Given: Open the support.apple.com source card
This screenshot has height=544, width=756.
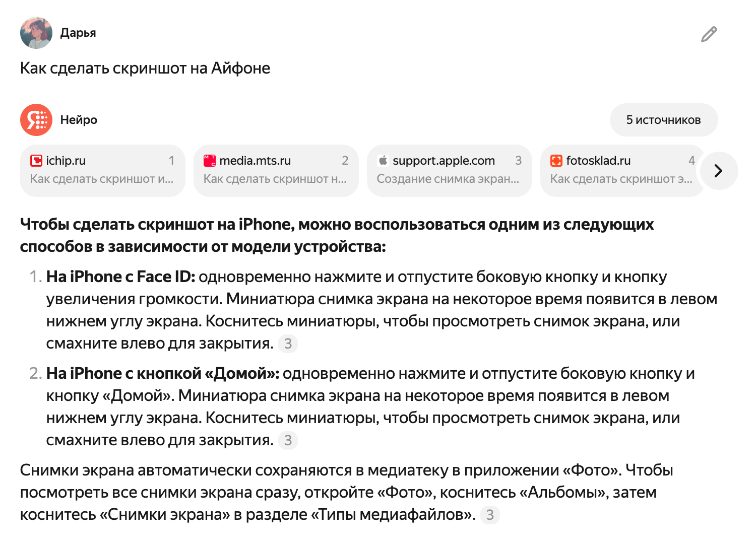Looking at the screenshot, I should [x=450, y=170].
